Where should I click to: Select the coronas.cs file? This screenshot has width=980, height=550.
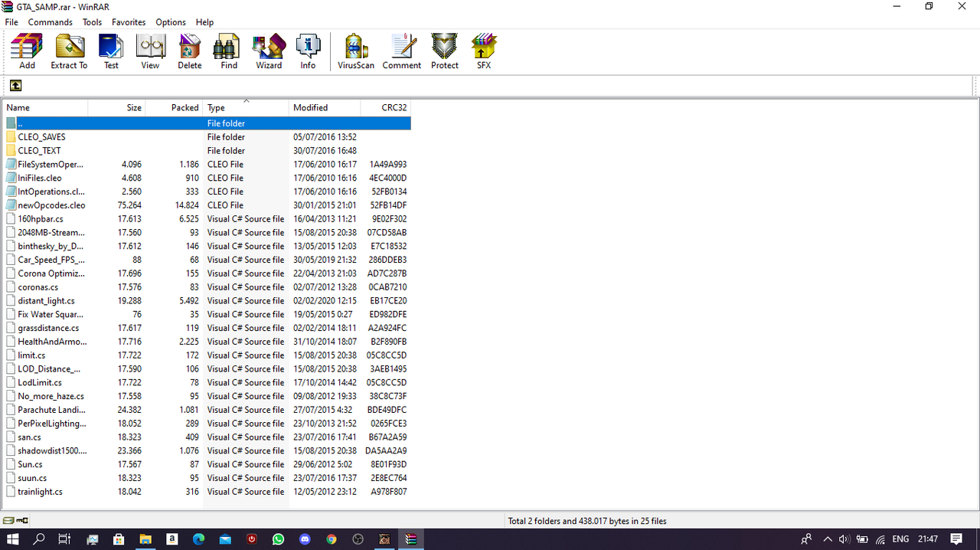coord(207,287)
